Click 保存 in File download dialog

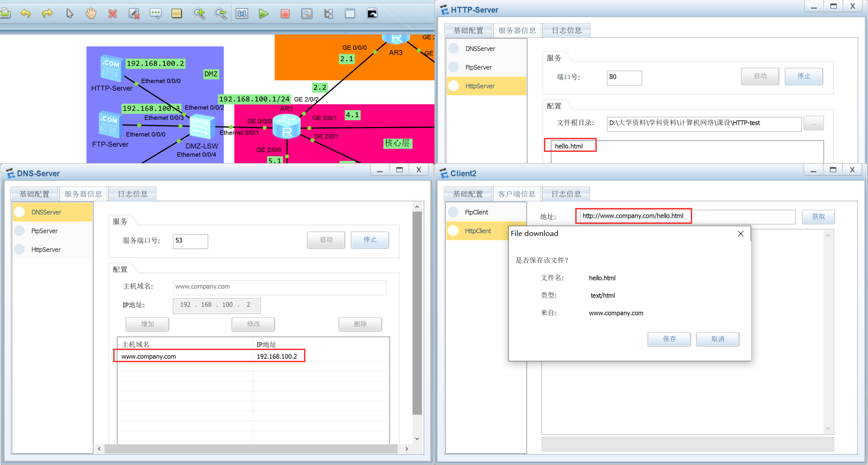coord(669,339)
